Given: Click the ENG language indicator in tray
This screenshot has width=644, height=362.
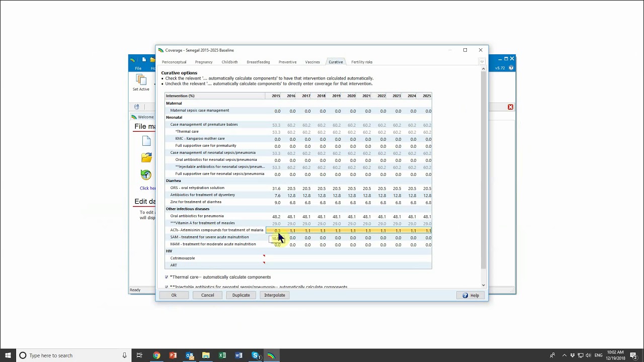Looking at the screenshot, I should click(598, 355).
